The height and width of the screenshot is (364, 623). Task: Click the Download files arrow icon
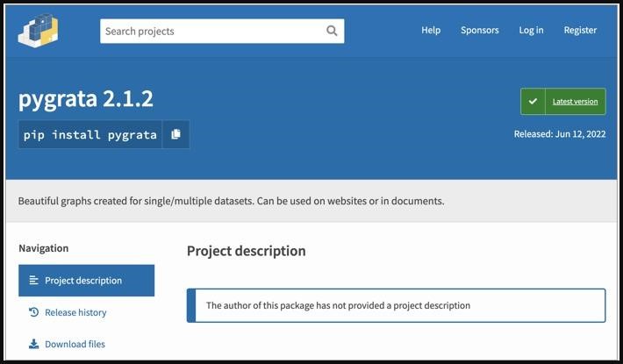pyautogui.click(x=33, y=344)
